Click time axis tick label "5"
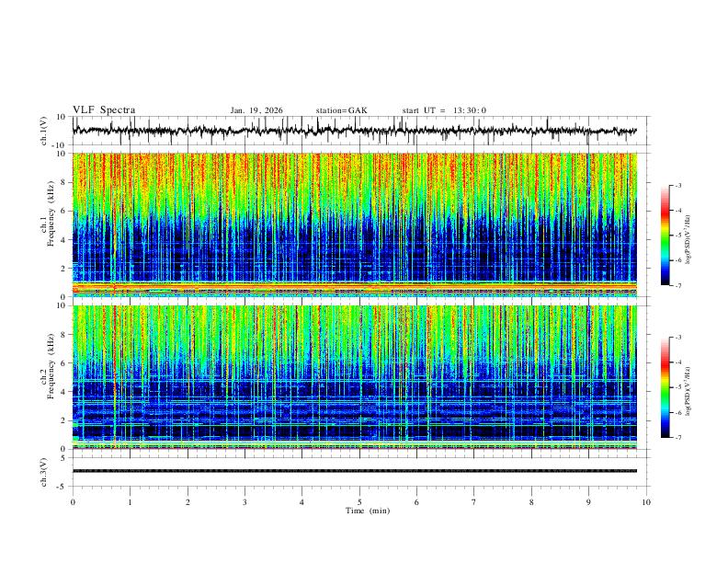728x563 pixels. tap(359, 502)
